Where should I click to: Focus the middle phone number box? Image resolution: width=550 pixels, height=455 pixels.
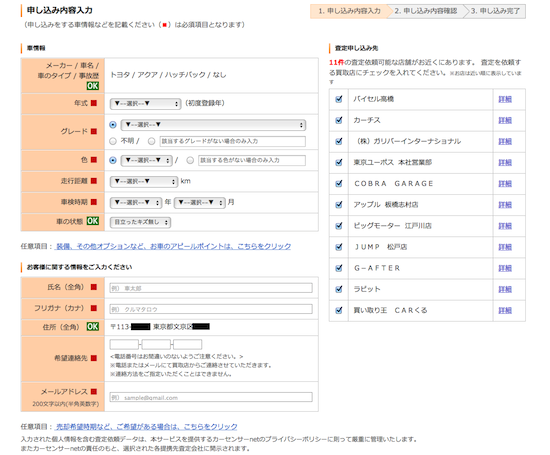(156, 344)
